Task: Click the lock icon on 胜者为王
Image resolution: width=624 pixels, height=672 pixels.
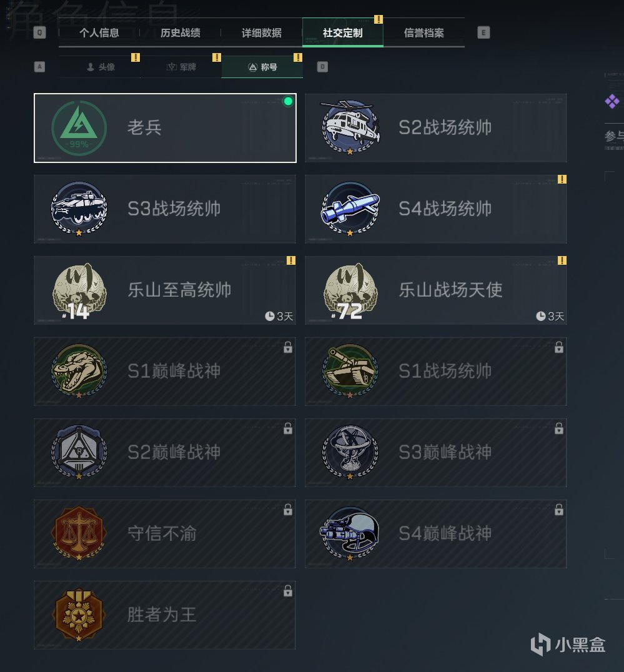Action: click(x=288, y=591)
